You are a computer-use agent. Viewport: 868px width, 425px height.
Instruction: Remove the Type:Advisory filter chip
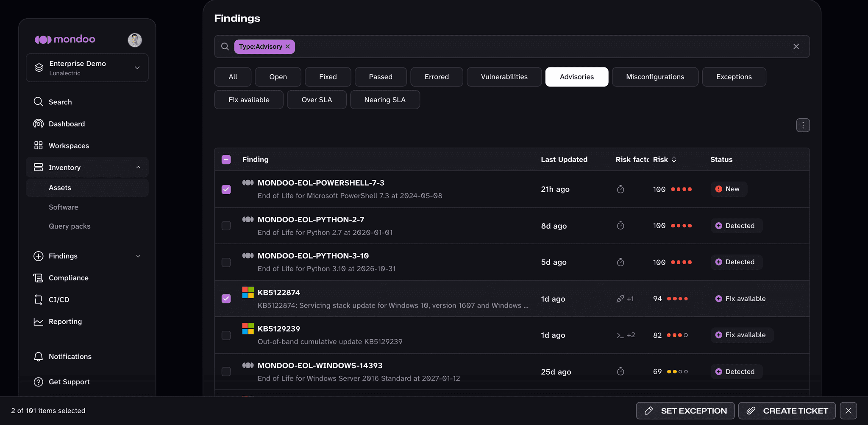[287, 47]
